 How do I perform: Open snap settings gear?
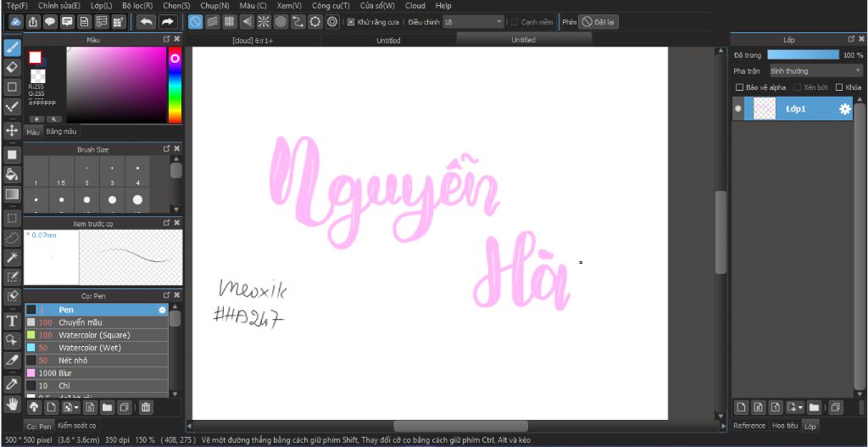coord(332,22)
